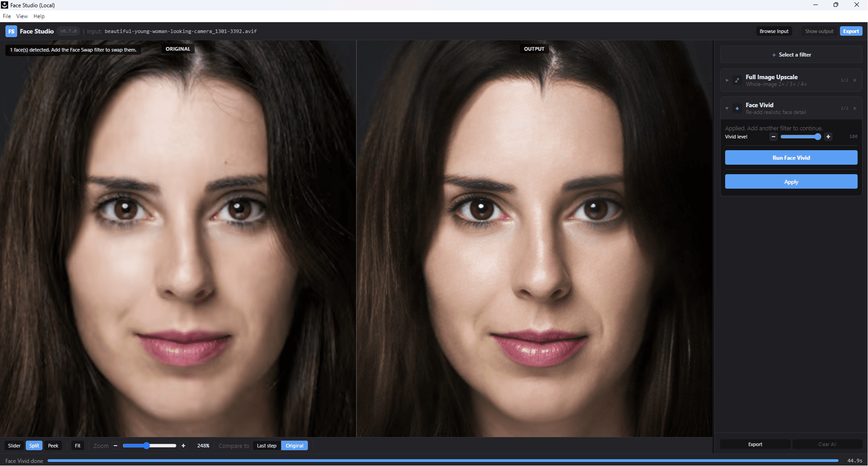Image resolution: width=868 pixels, height=466 pixels.
Task: Click the Fit zoom button
Action: [x=78, y=446]
